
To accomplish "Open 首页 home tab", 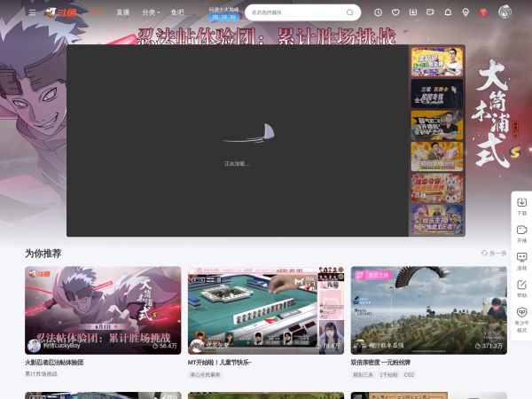I will (97, 12).
